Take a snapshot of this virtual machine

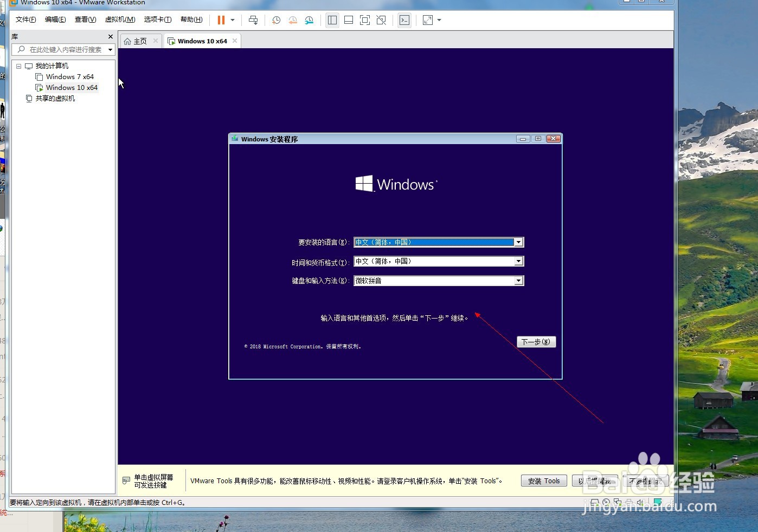276,20
